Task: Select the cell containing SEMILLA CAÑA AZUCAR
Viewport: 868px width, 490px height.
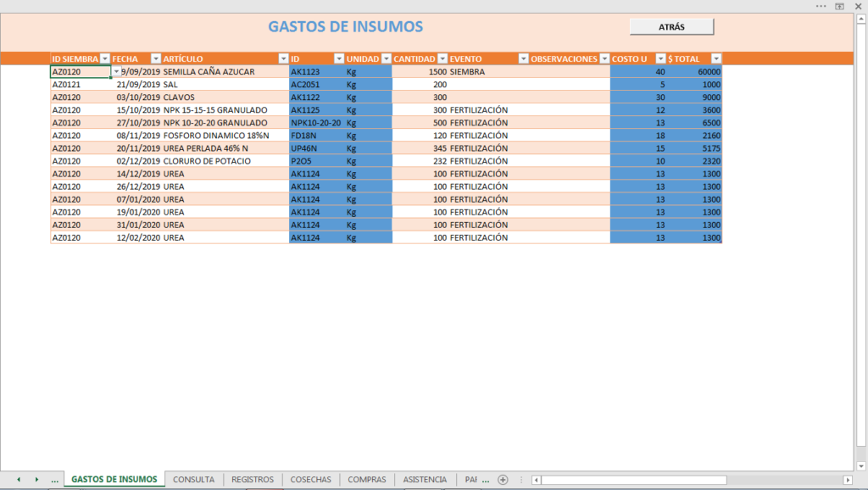Action: click(x=225, y=71)
